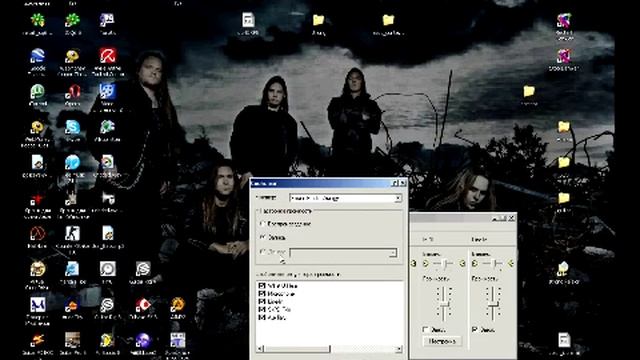The width and height of the screenshot is (640, 360).
Task: Select the orange lightning shortcut in bottom row
Action: (38, 340)
